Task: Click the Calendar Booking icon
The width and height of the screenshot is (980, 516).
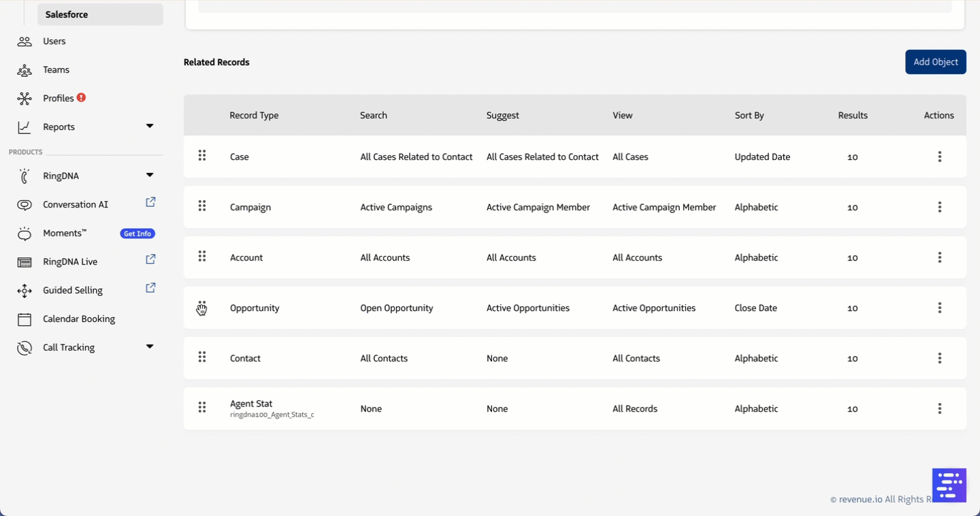Action: pos(24,319)
